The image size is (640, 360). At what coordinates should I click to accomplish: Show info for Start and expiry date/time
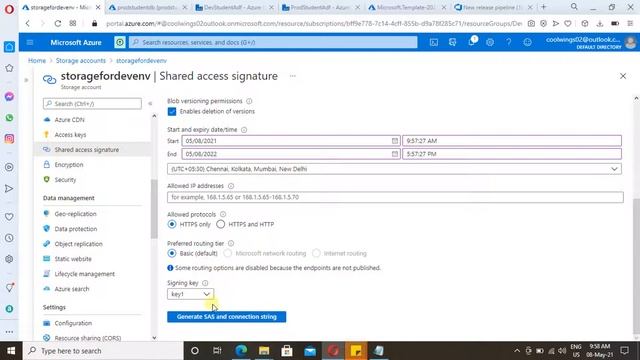pyautogui.click(x=244, y=130)
